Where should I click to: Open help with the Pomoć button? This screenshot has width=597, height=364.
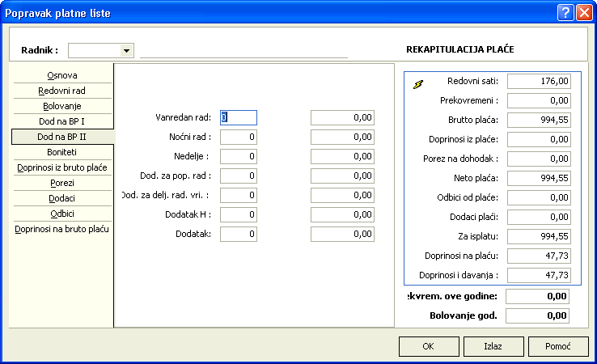tap(557, 346)
